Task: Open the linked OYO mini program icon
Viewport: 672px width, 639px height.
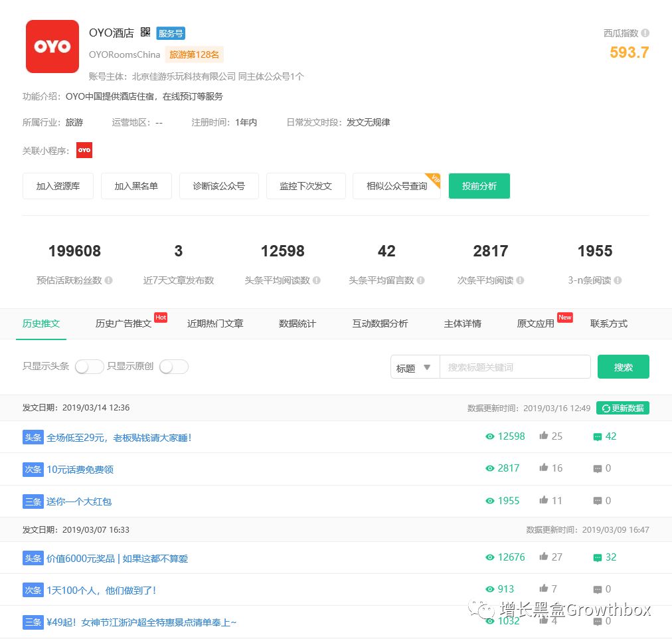Action: [x=84, y=150]
